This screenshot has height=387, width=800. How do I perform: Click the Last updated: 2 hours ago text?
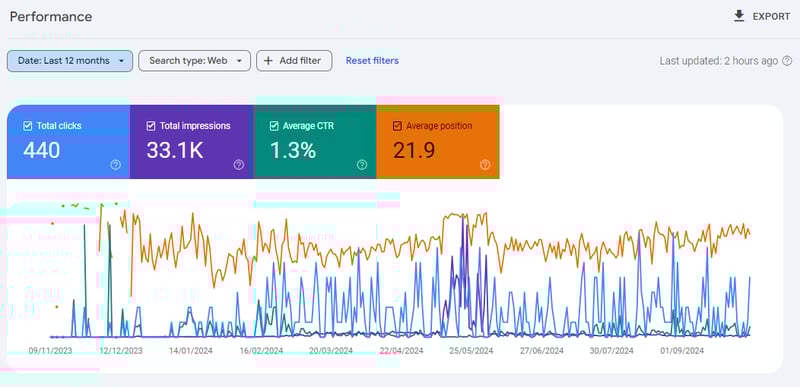(719, 61)
